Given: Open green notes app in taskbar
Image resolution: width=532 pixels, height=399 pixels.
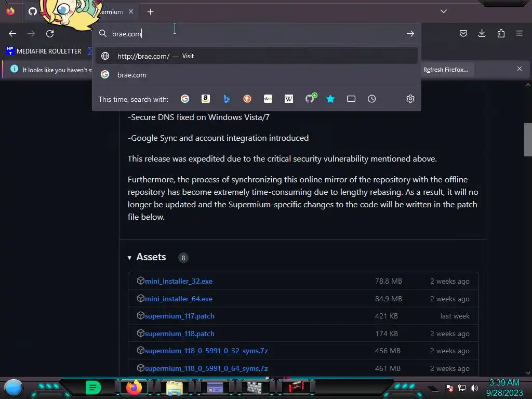Looking at the screenshot, I should (93, 388).
